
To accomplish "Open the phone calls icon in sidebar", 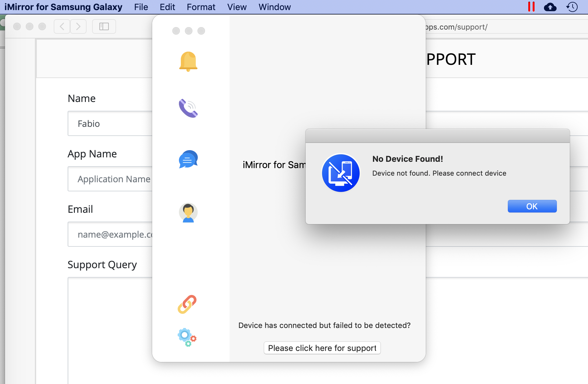I will tap(188, 108).
